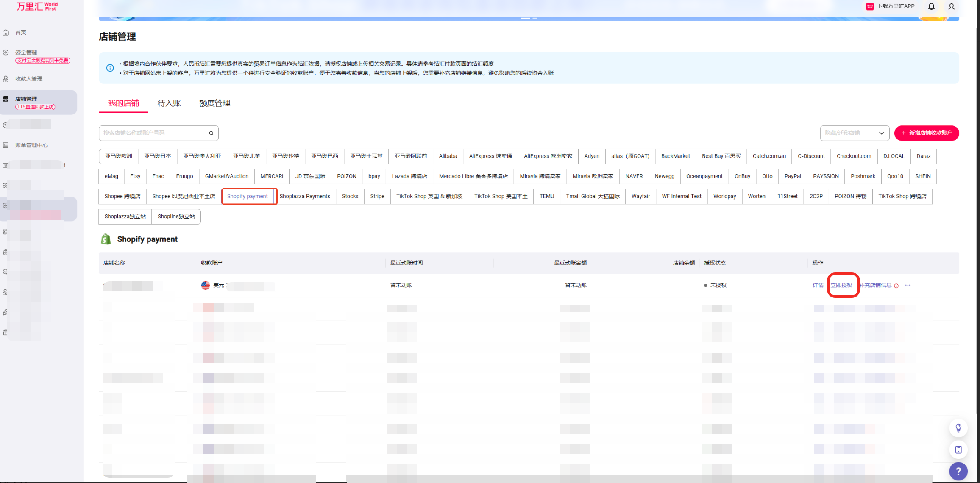Click the clipboard floating icon on the right edge
This screenshot has width=980, height=483.
pos(958,450)
